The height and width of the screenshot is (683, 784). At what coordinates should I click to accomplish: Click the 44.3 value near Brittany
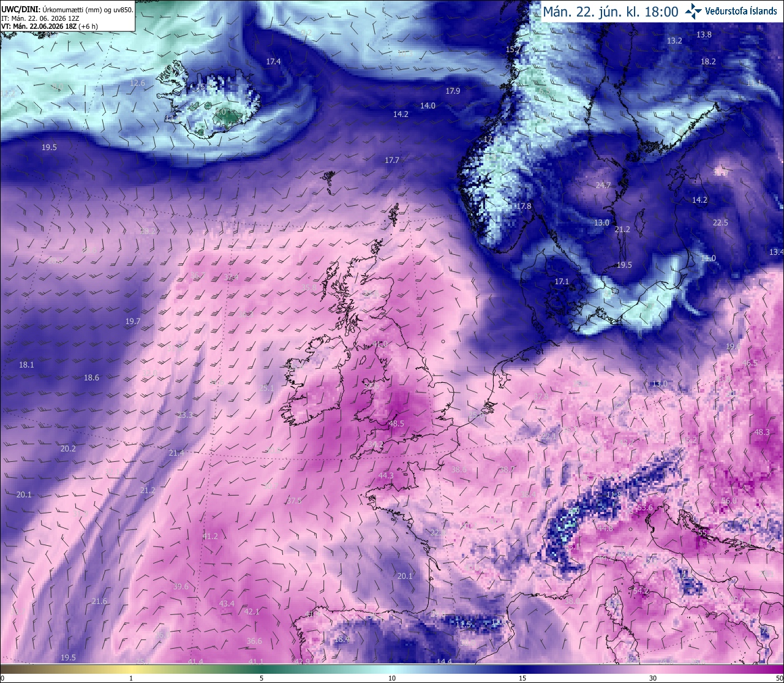[386, 475]
